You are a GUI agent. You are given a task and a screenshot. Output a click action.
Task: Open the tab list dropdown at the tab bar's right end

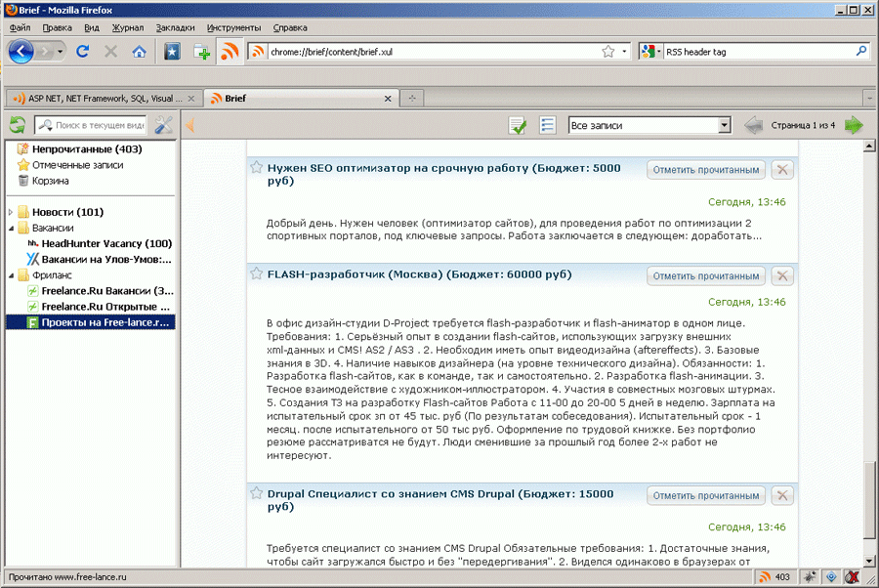point(869,98)
